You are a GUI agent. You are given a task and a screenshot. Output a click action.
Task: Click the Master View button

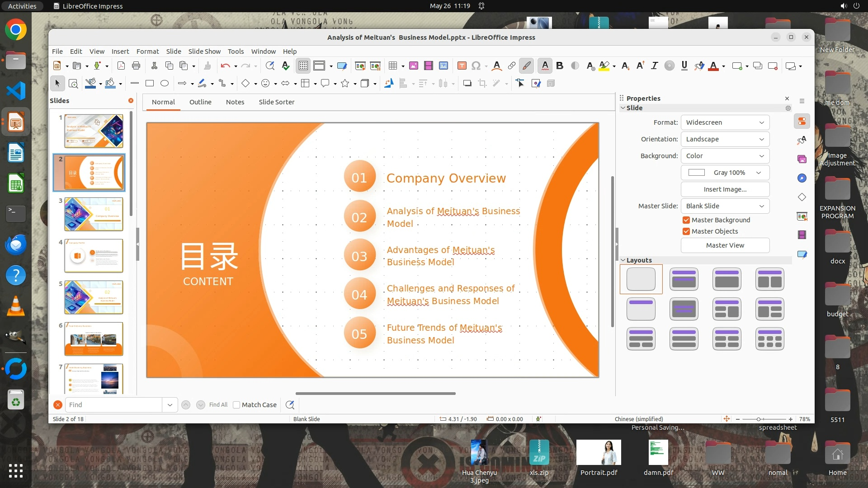tap(725, 245)
